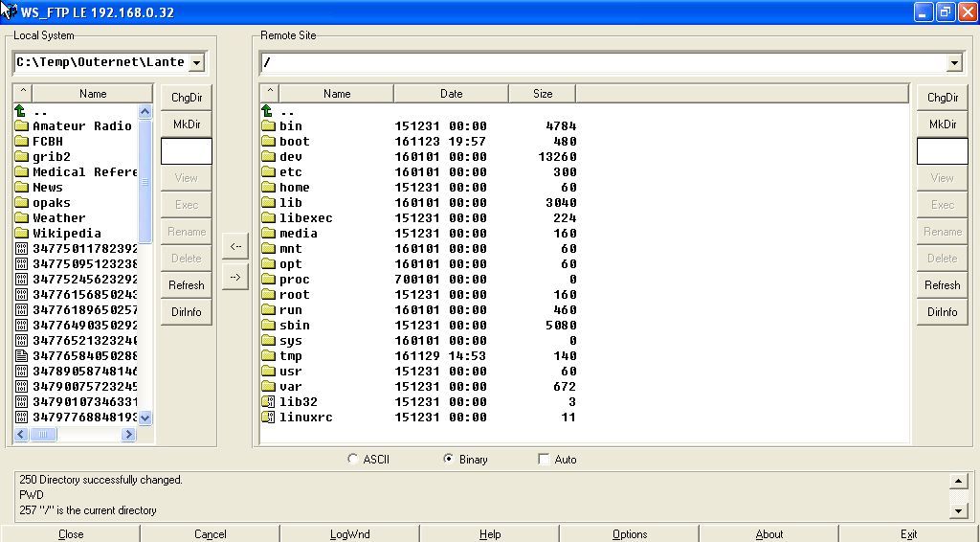Open the Options dialog from bottom bar
Image resolution: width=980 pixels, height=542 pixels.
click(629, 534)
